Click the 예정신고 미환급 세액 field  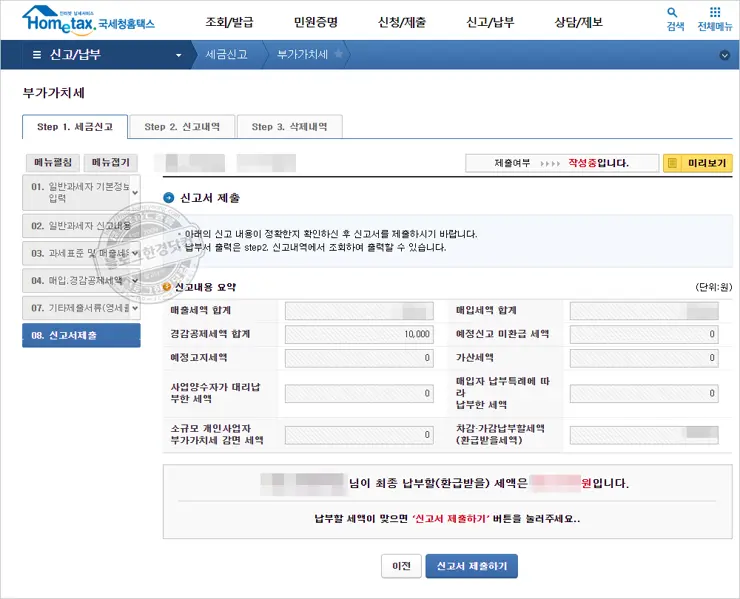(x=644, y=334)
